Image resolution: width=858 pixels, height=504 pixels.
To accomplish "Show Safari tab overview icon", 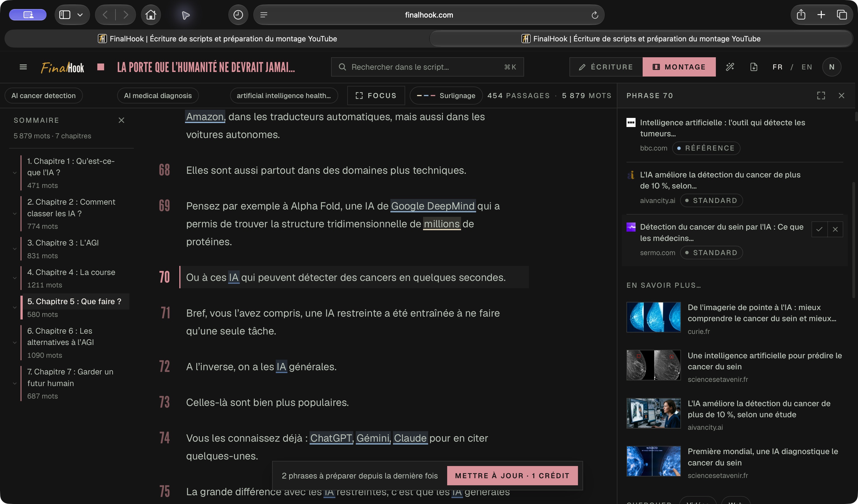I will click(842, 15).
